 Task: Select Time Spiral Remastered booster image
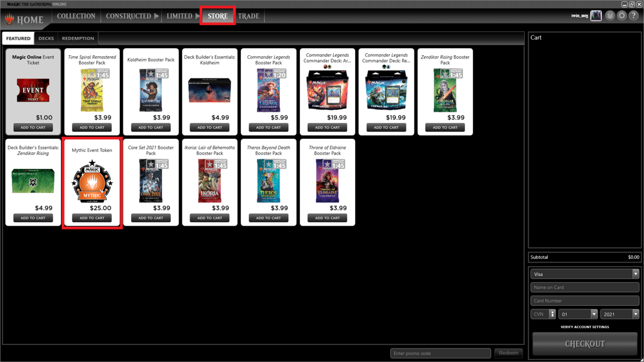click(x=92, y=90)
